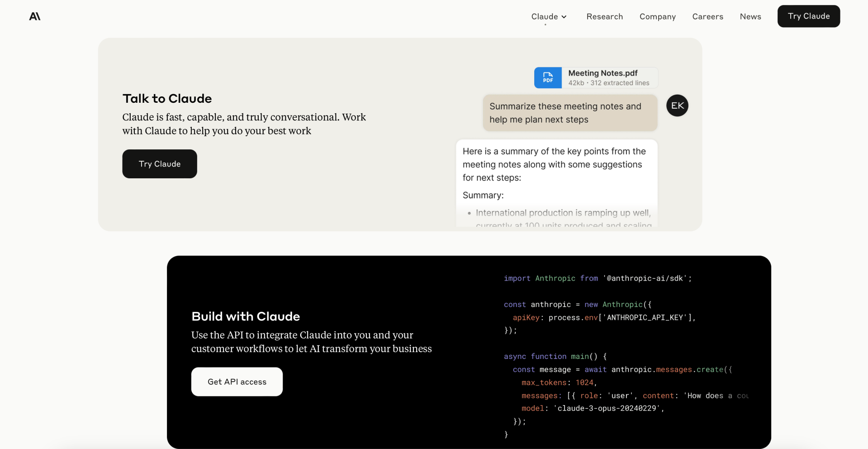Click the 'async function main()' code line
868x449 pixels.
pyautogui.click(x=555, y=356)
